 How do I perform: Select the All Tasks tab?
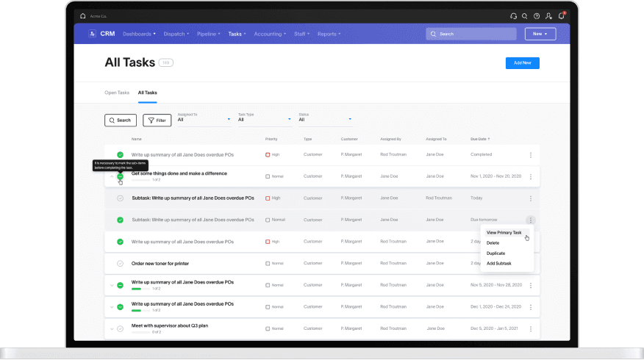pyautogui.click(x=148, y=93)
